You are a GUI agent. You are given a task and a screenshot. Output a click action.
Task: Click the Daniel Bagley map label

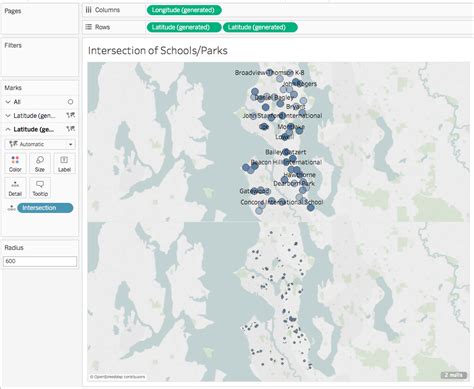(x=274, y=97)
